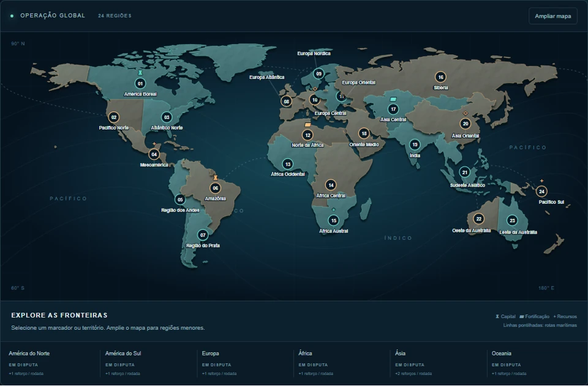The height and width of the screenshot is (386, 588).
Task: Select marker 15 África Austral
Action: pyautogui.click(x=333, y=220)
